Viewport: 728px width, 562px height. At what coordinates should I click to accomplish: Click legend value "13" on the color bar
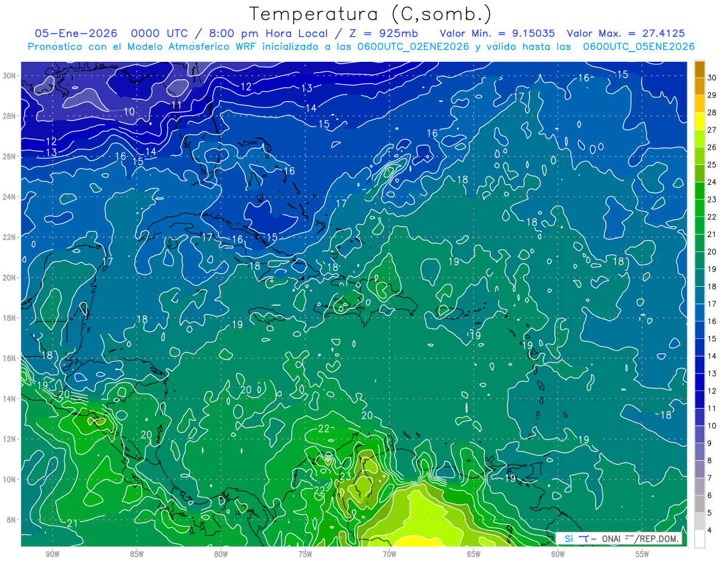pyautogui.click(x=712, y=373)
